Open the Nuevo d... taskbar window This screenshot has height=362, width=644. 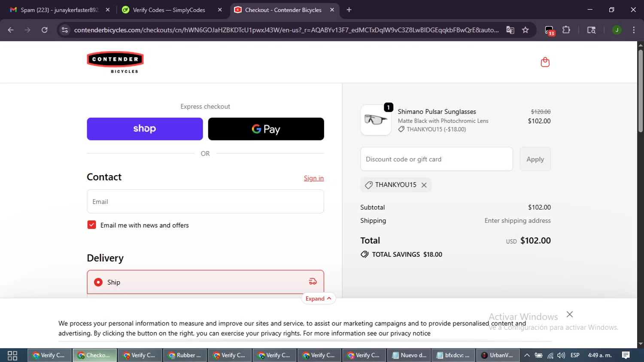click(409, 356)
